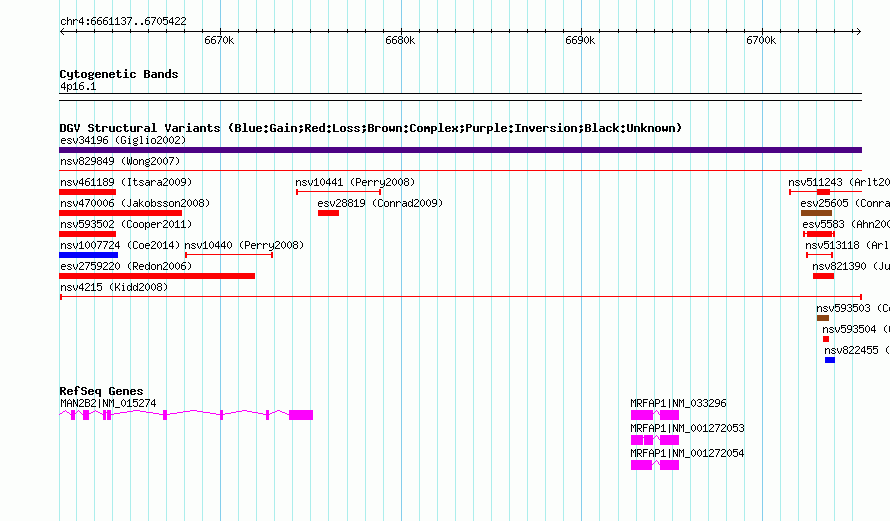The image size is (890, 521).
Task: Click the 6690k ruler mark
Action: point(580,40)
